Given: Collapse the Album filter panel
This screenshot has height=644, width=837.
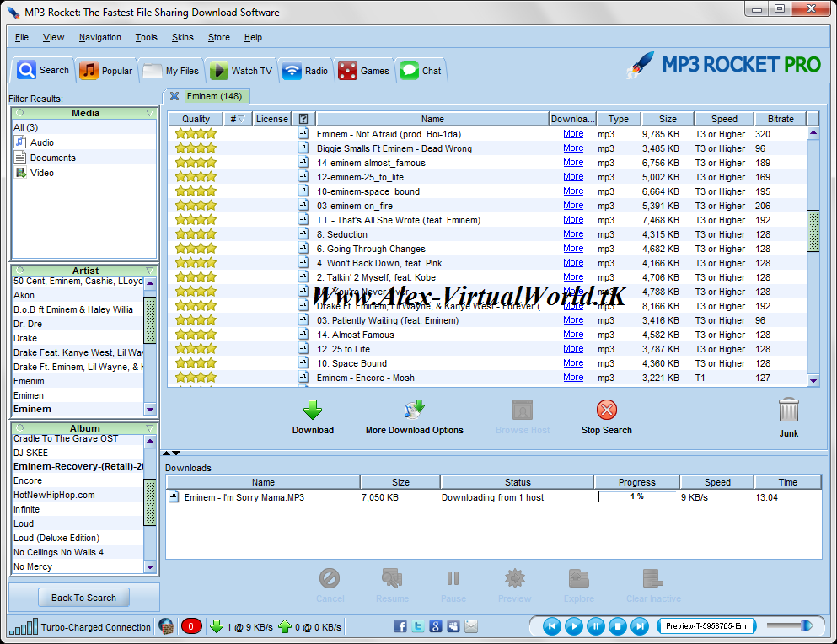Looking at the screenshot, I should [x=149, y=428].
